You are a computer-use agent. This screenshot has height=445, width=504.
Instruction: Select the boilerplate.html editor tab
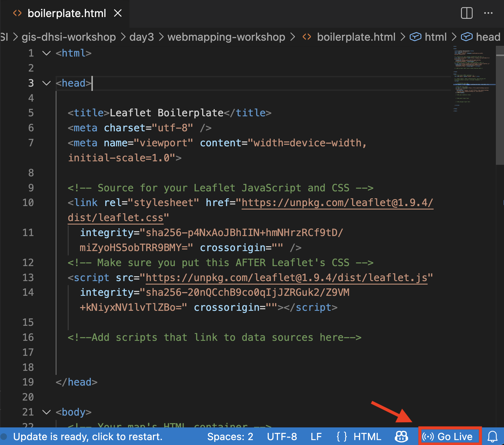67,13
